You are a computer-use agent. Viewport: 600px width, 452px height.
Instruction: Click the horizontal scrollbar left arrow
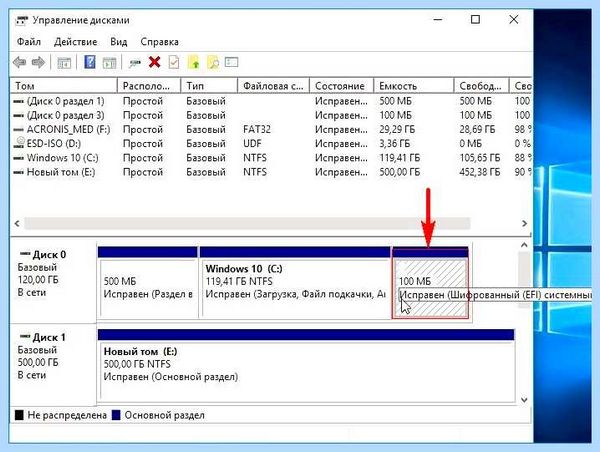pyautogui.click(x=17, y=223)
